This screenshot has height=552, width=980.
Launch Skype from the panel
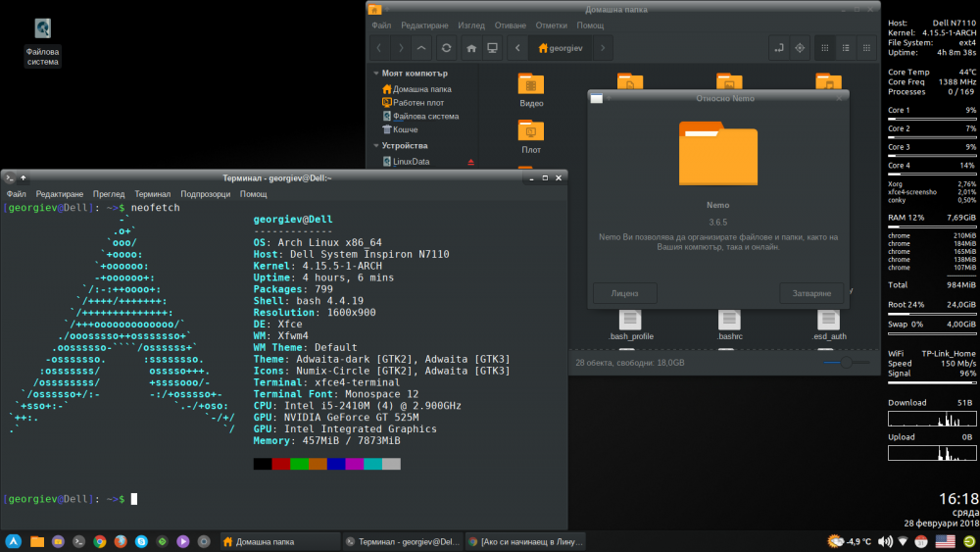(x=141, y=541)
